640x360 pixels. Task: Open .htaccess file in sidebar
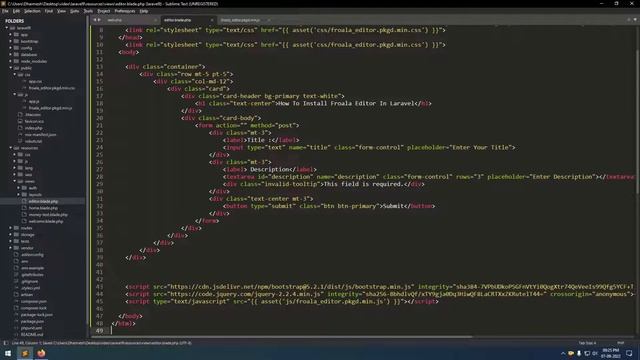pos(33,115)
